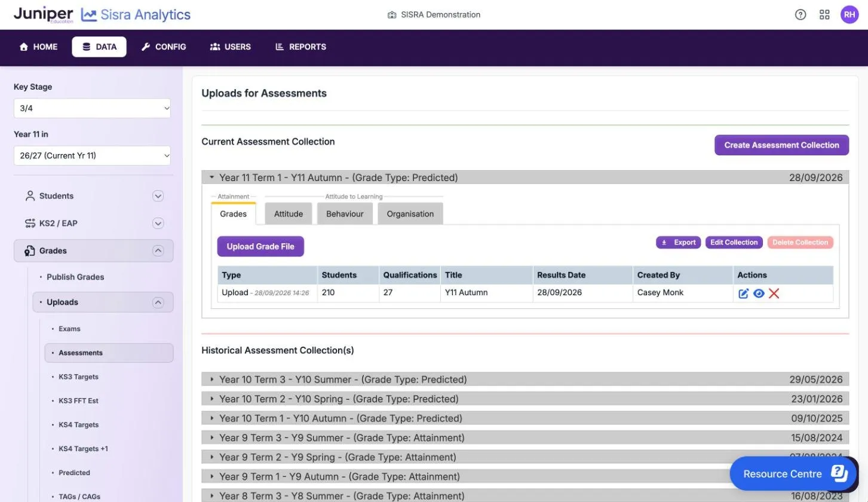Expand the Students section chevron
The height and width of the screenshot is (502, 868).
point(158,196)
